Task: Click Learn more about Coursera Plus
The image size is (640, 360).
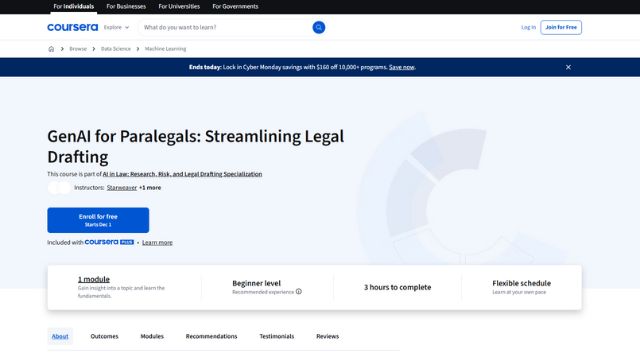Action: click(157, 242)
